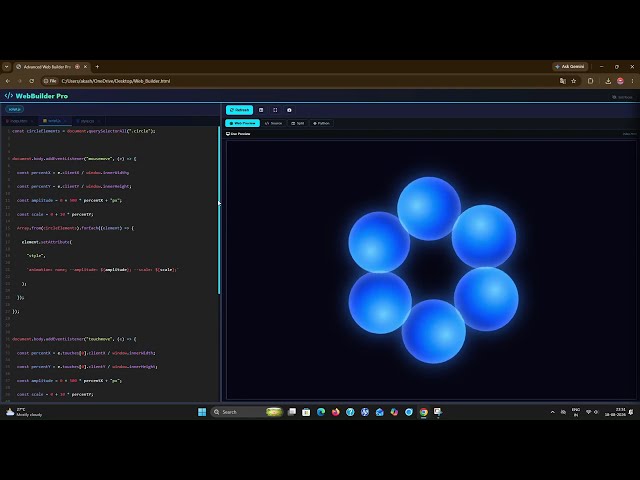Open network and volume quick settings
Screen dimensions: 640x480
592,412
